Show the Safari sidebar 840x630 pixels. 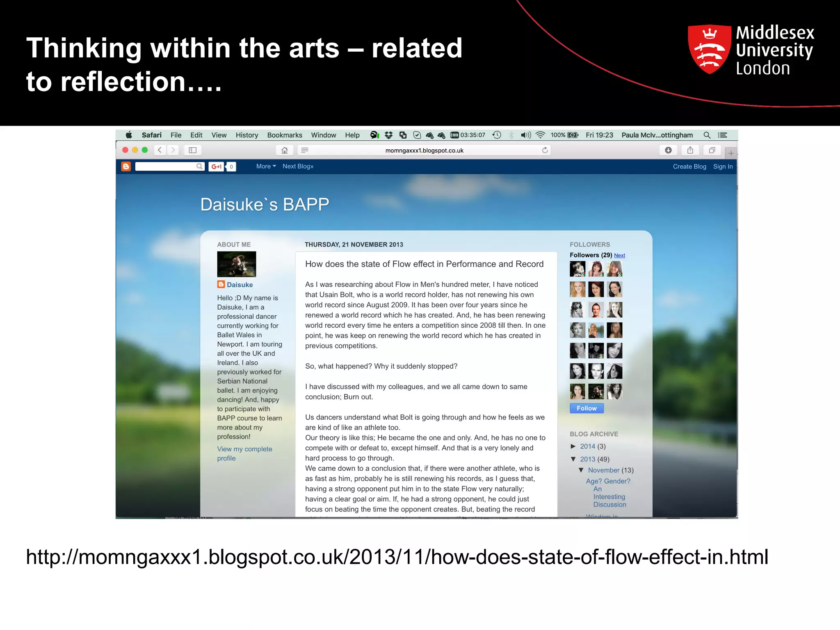192,150
